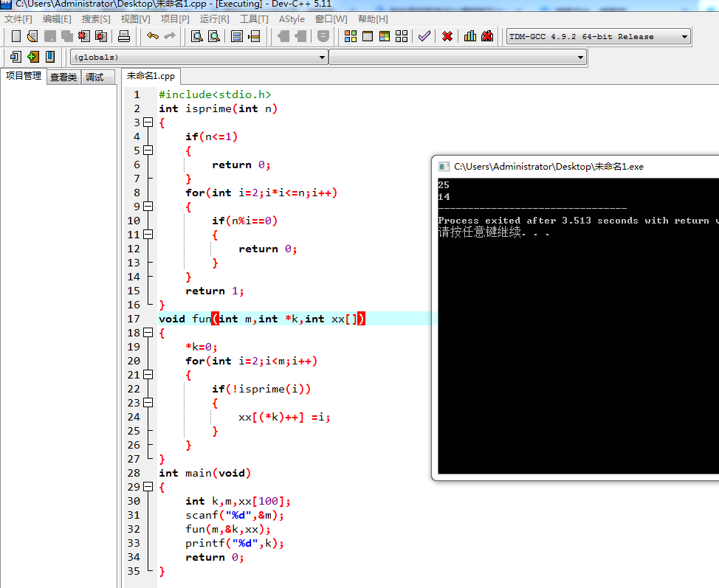
Task: Open the AStyle menu
Action: pyautogui.click(x=292, y=18)
